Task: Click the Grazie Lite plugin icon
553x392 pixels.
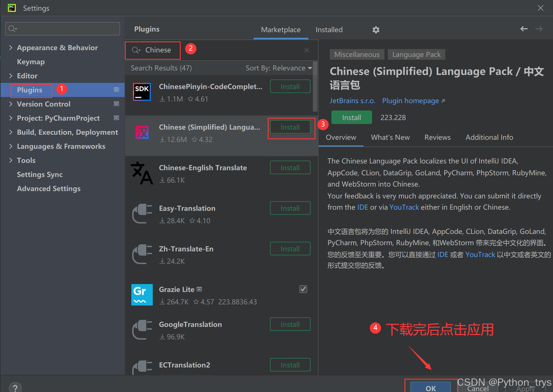Action: point(142,295)
